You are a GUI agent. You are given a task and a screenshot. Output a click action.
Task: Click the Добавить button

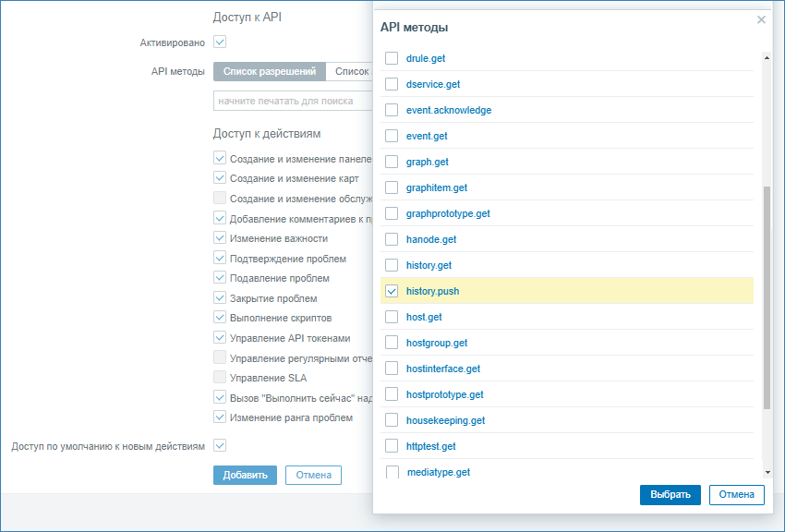(x=245, y=476)
